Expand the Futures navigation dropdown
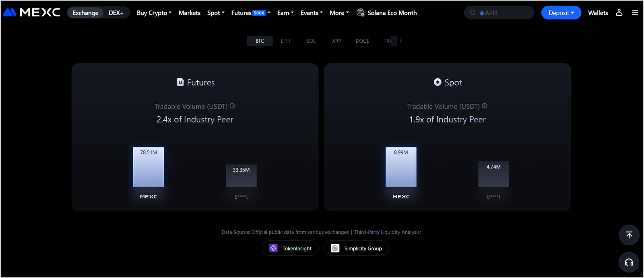 pos(251,13)
